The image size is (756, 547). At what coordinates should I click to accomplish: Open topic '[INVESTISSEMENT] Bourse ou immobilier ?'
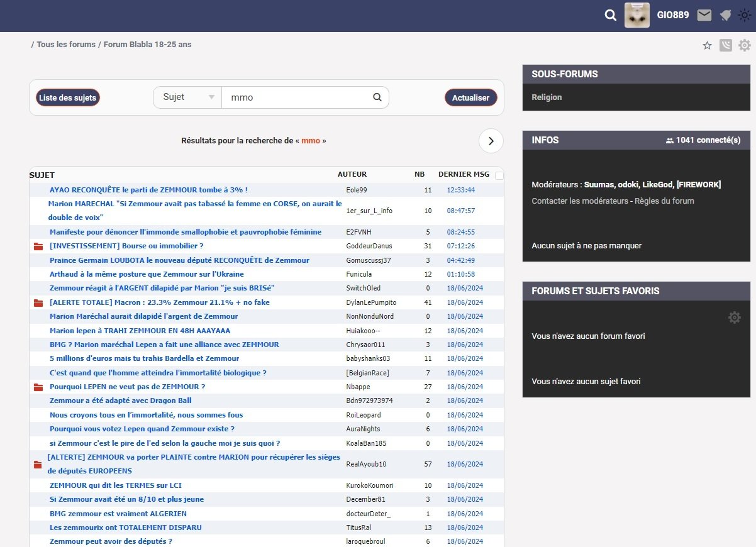[126, 246]
